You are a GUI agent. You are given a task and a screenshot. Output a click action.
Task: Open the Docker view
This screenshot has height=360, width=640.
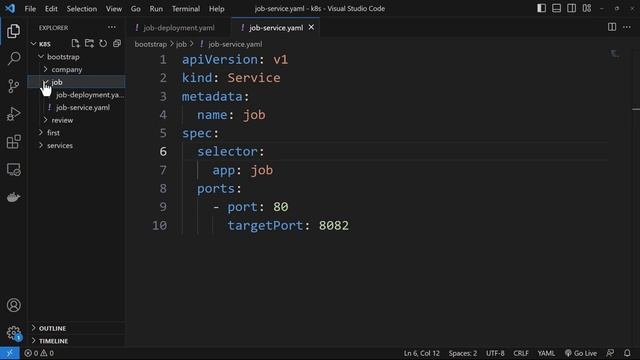(x=13, y=197)
